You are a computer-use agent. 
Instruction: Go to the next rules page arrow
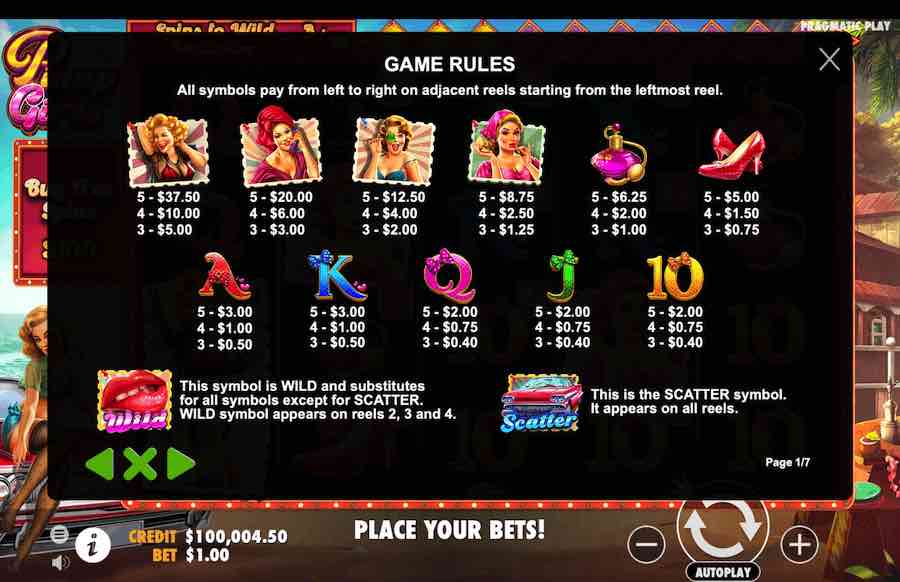pyautogui.click(x=181, y=463)
